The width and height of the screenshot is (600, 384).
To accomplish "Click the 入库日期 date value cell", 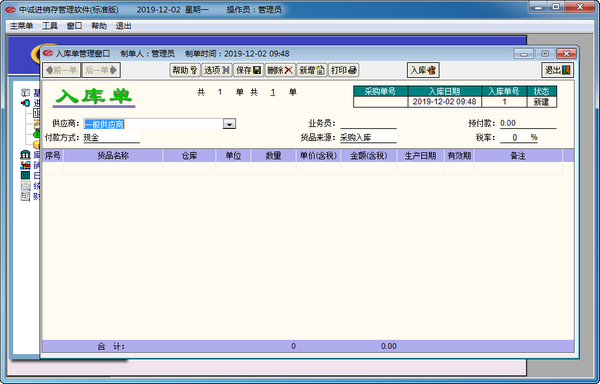I will coord(444,102).
